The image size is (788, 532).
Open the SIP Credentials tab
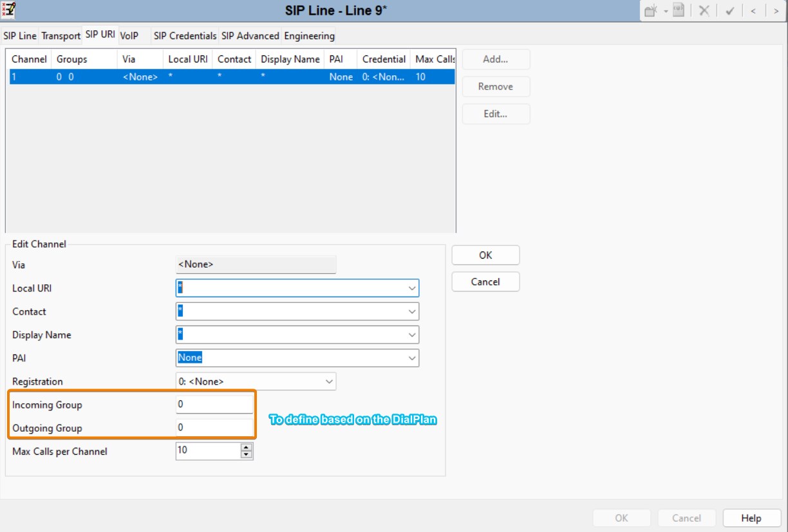pos(185,36)
